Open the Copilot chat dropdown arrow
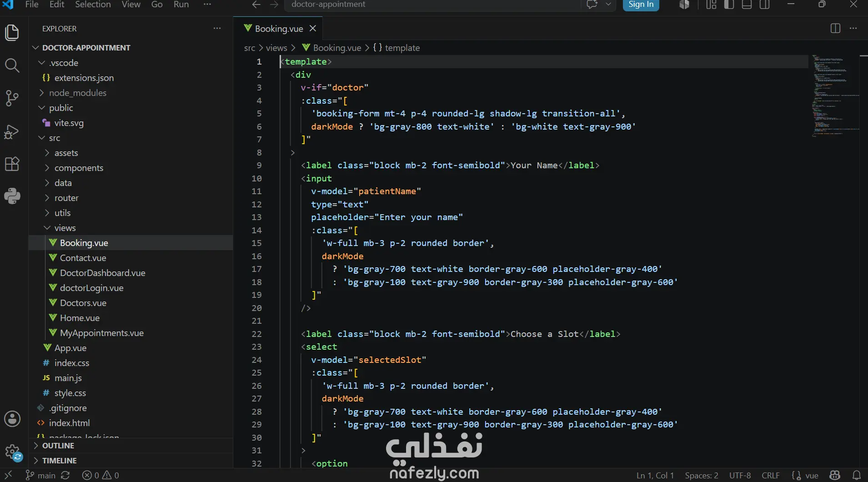This screenshot has height=482, width=868. click(608, 5)
